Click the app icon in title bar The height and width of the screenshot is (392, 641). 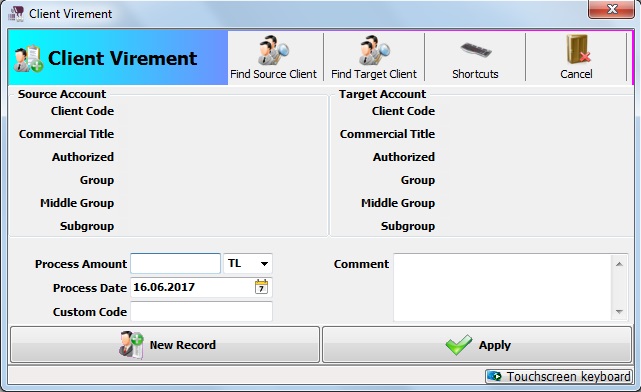coord(16,14)
